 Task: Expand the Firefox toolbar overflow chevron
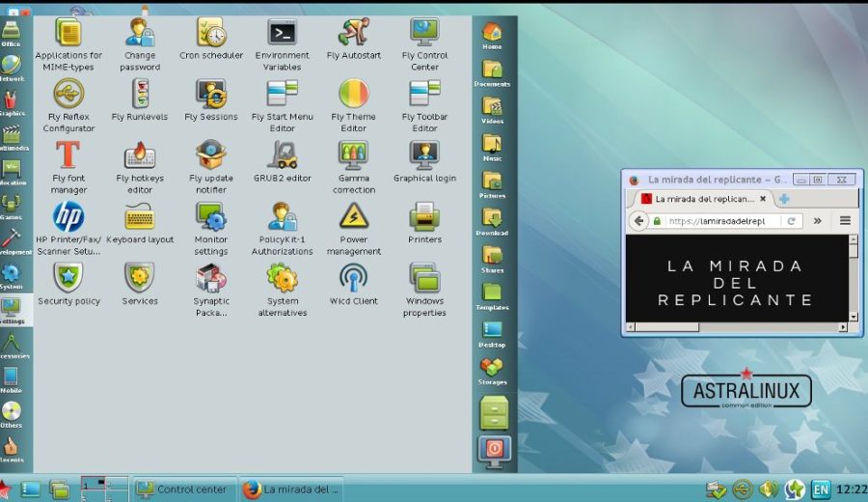[818, 220]
